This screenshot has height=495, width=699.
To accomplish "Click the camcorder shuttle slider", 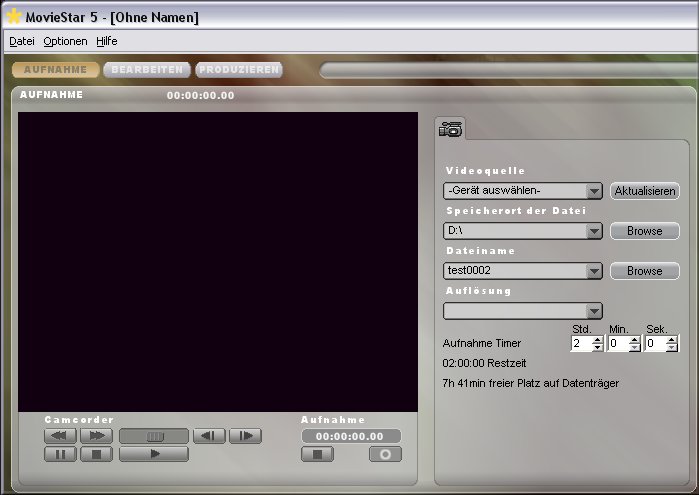I will 153,436.
